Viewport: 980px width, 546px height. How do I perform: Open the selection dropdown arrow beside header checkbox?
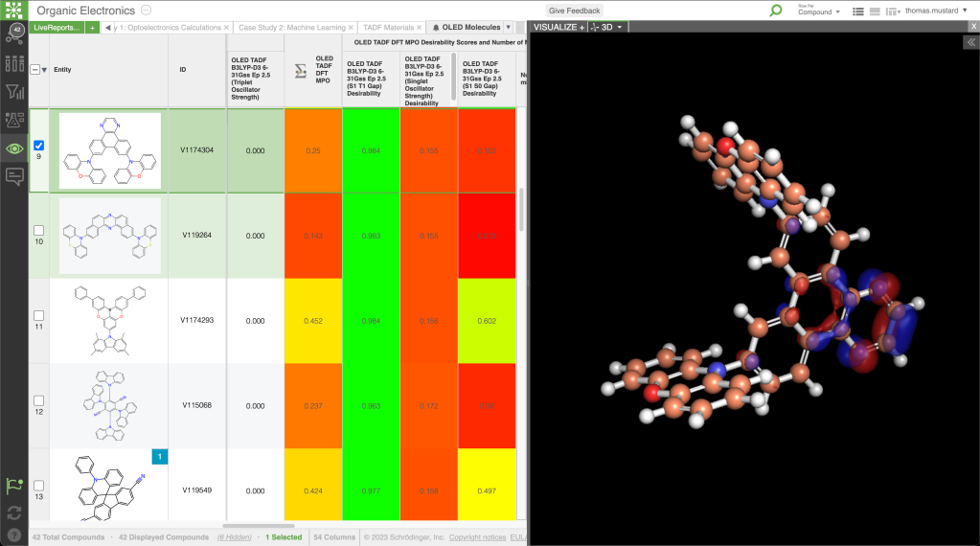coord(44,70)
